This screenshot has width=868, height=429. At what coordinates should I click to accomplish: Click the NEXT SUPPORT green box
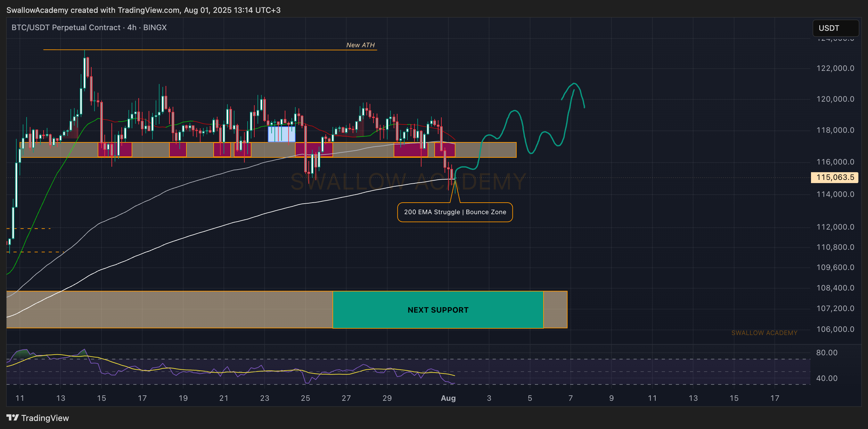tap(438, 310)
